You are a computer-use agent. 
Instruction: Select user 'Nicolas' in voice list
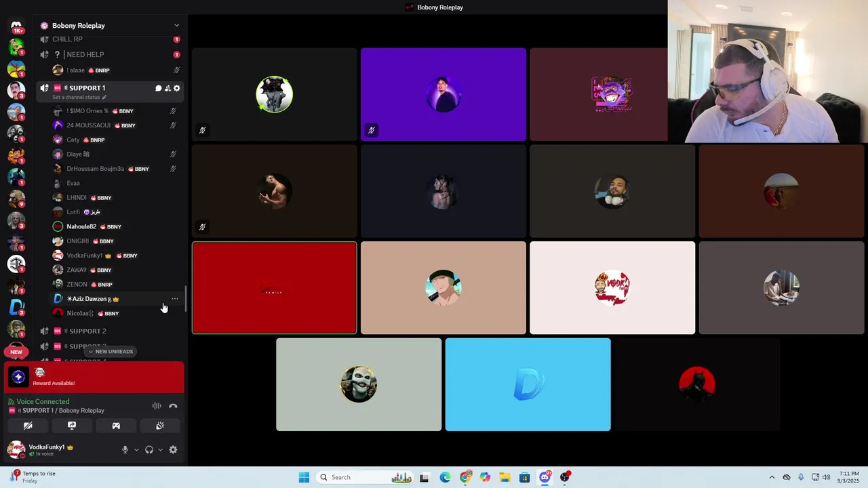pyautogui.click(x=117, y=313)
